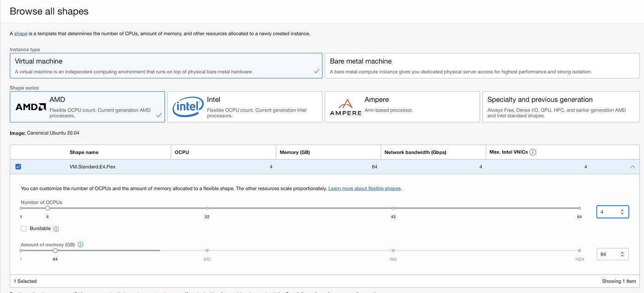Click the 'Image: Canonical Ubuntu 20.04' text
644x293 pixels.
[44, 133]
